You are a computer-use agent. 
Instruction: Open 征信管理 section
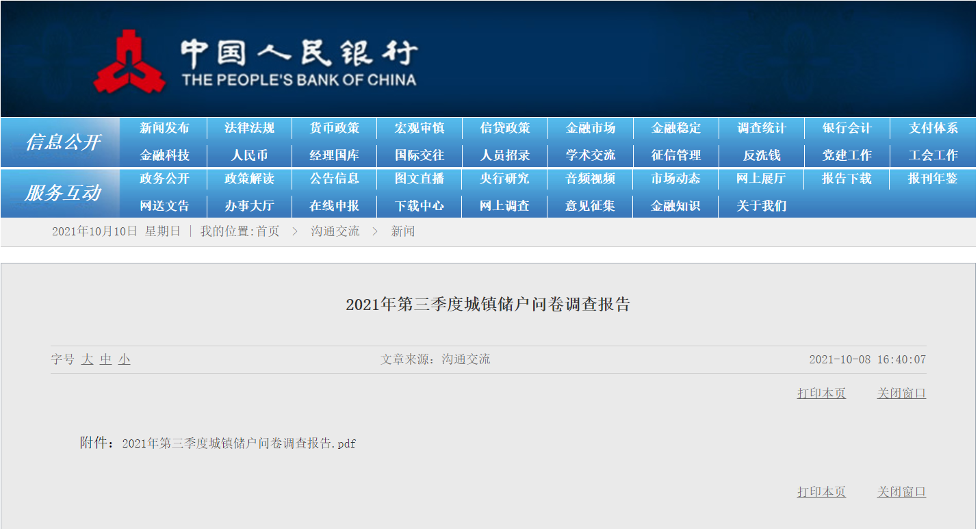point(676,155)
